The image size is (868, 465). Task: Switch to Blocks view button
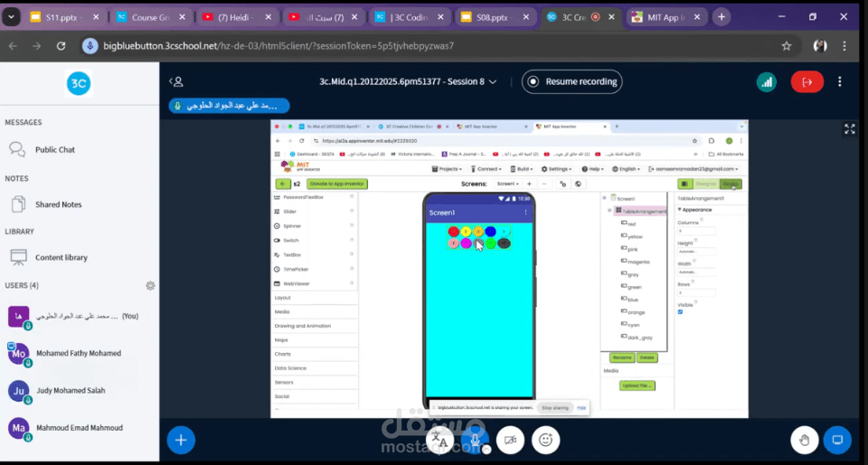point(731,184)
